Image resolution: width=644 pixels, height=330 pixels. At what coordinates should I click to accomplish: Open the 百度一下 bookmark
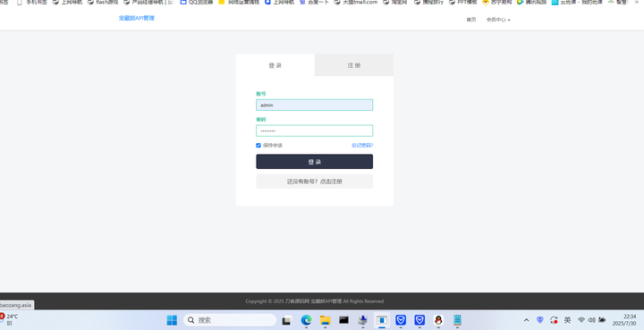pos(314,2)
